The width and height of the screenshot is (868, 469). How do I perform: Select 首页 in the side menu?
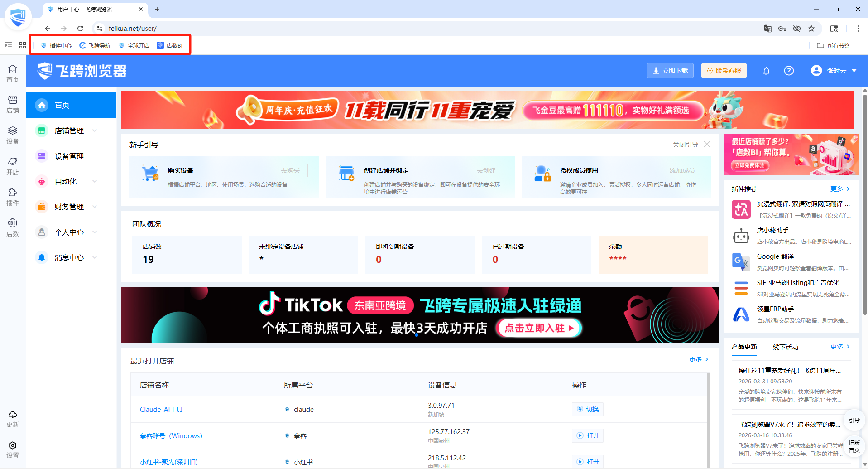click(x=71, y=105)
